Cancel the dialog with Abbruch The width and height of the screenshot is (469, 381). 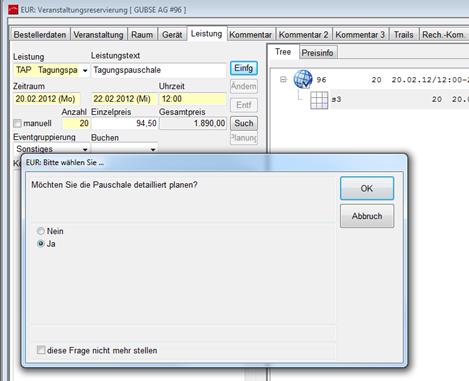367,216
